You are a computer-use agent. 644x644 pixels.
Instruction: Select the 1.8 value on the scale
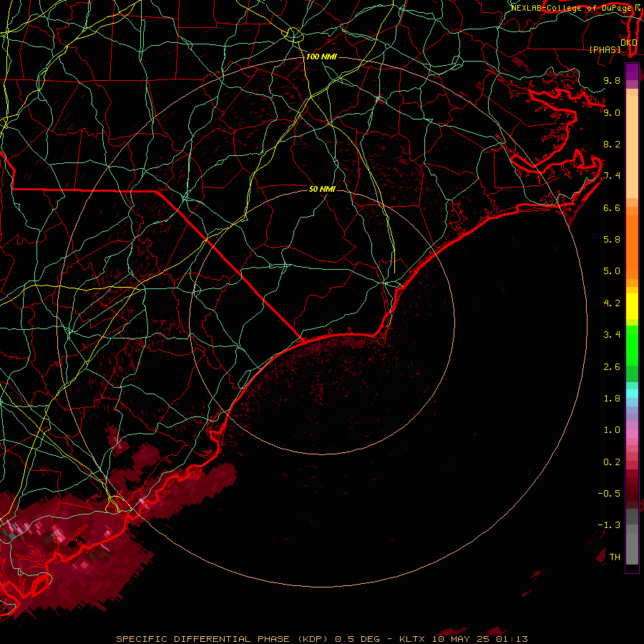pyautogui.click(x=612, y=399)
